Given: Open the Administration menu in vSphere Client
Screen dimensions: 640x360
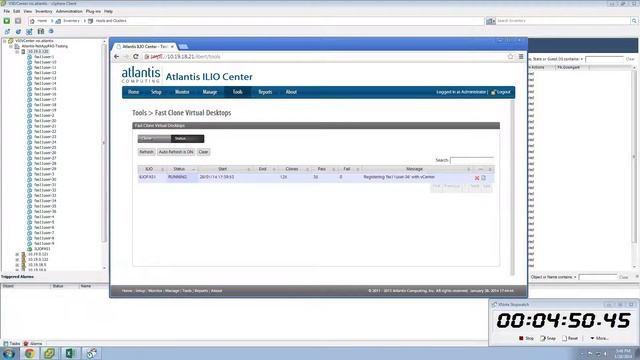Looking at the screenshot, I should [x=69, y=11].
